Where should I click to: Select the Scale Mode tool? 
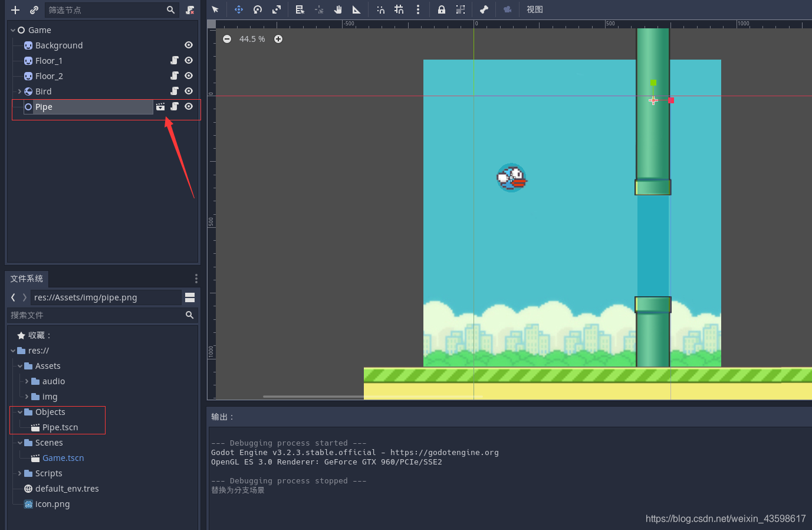pos(277,9)
